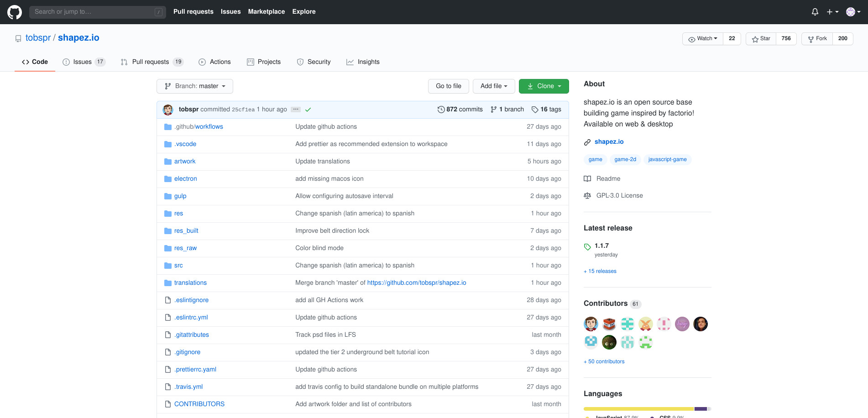View the 1 branch link

(507, 110)
